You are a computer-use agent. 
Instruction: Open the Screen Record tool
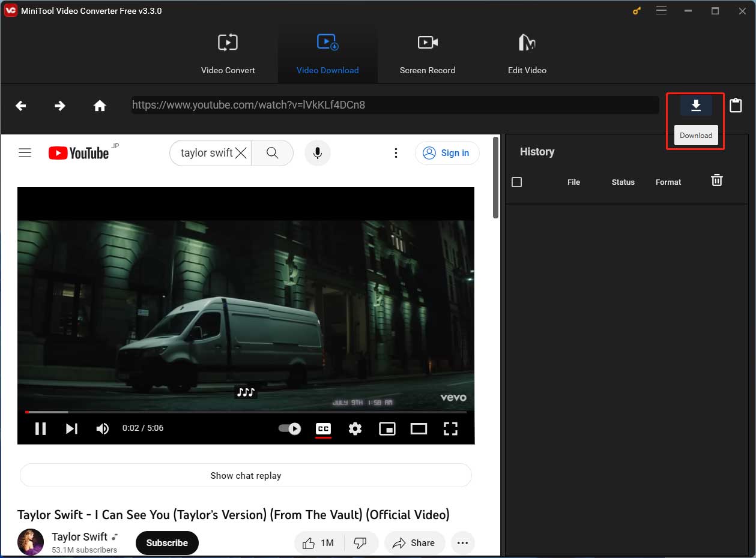(427, 54)
